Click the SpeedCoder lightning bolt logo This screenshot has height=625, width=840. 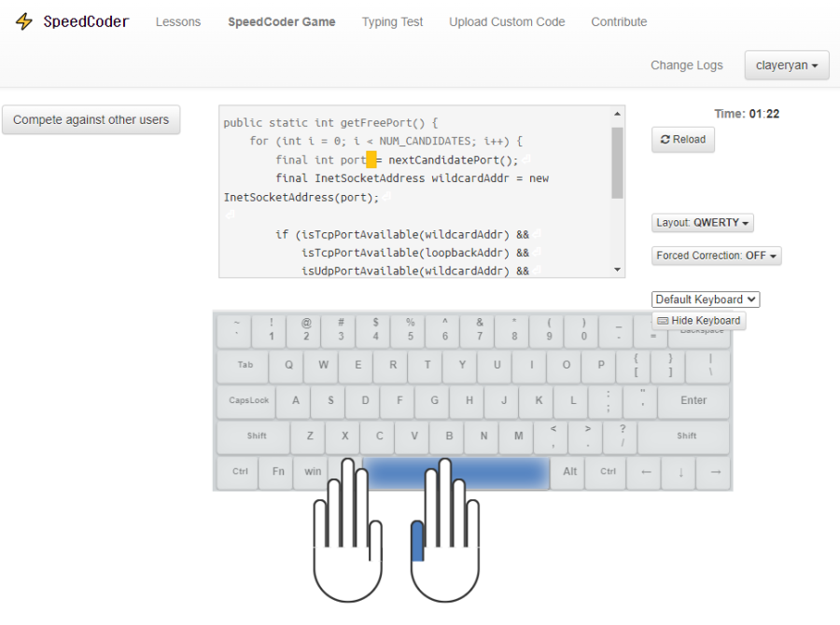[x=23, y=21]
